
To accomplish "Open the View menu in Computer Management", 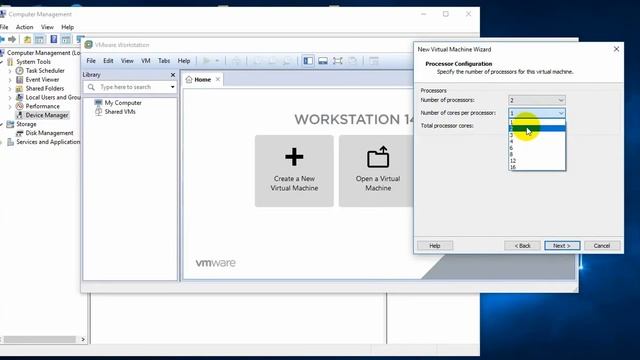I will pyautogui.click(x=47, y=27).
